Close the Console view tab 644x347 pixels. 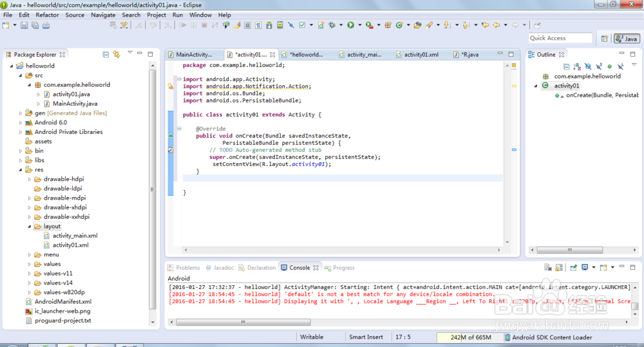coord(316,268)
